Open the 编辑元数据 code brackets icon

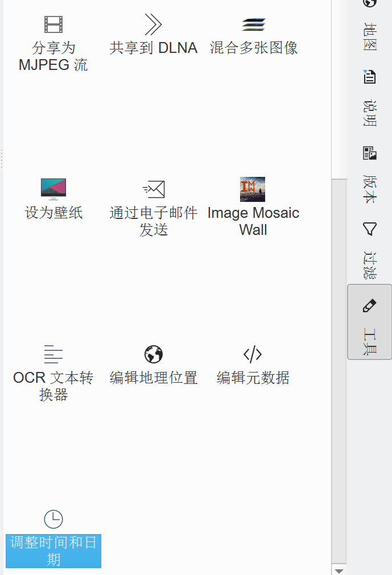coord(253,354)
